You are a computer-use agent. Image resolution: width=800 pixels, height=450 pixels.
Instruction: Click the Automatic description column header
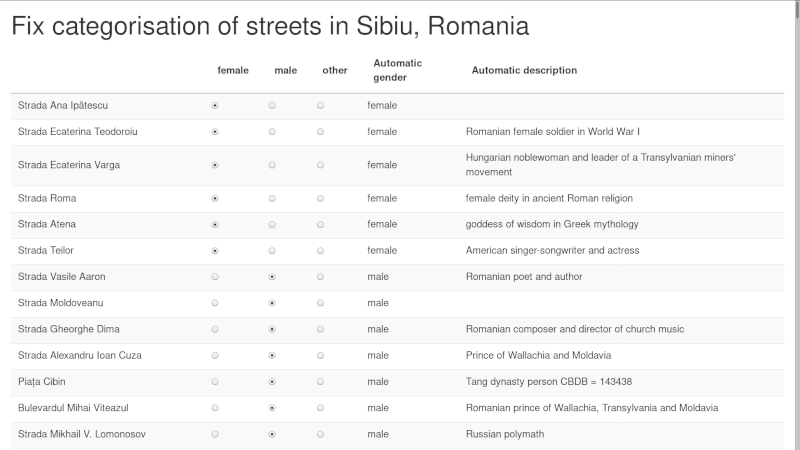[524, 70]
